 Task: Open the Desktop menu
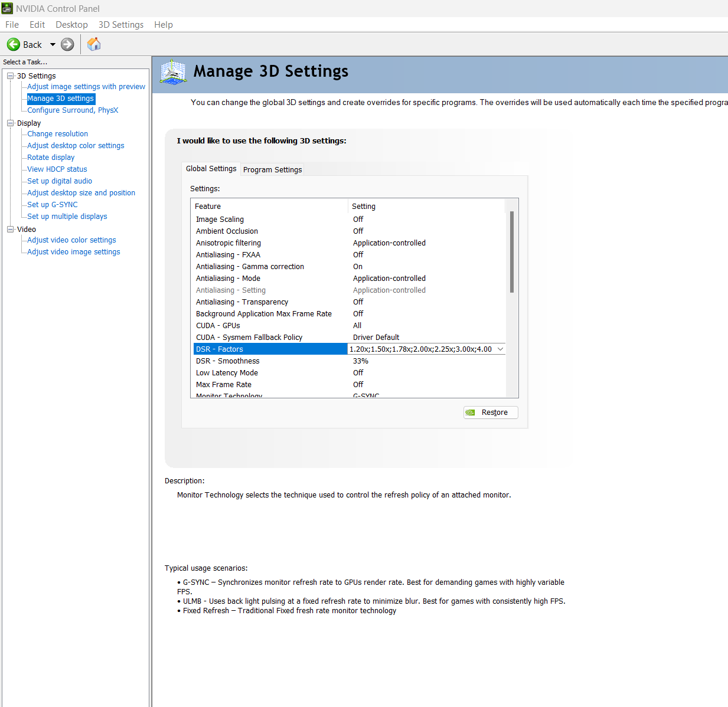71,25
